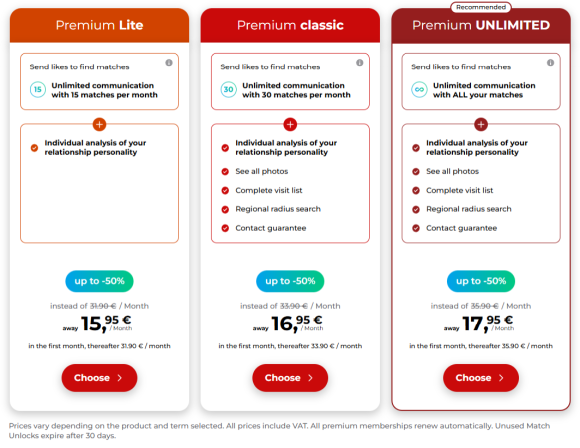Click the Recommended badge above UNLIMITED

[x=481, y=7]
